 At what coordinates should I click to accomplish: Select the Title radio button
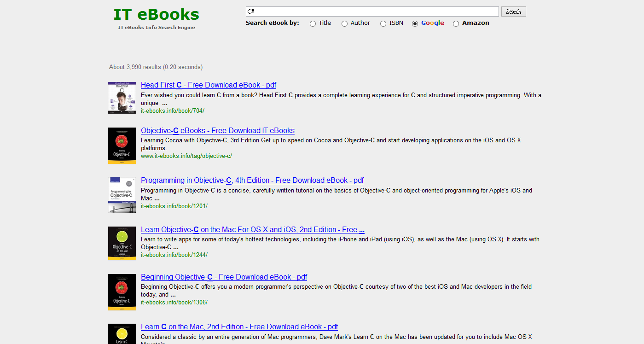coord(313,23)
